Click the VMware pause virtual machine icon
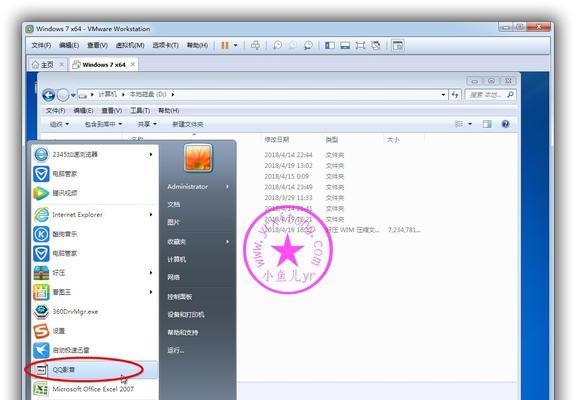576x400 pixels. point(224,45)
